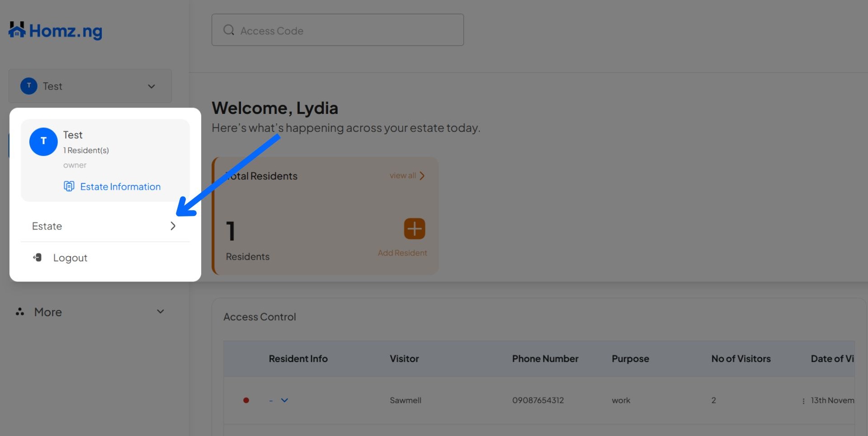Select the large T avatar in the profile popup
The height and width of the screenshot is (436, 868).
pyautogui.click(x=43, y=141)
